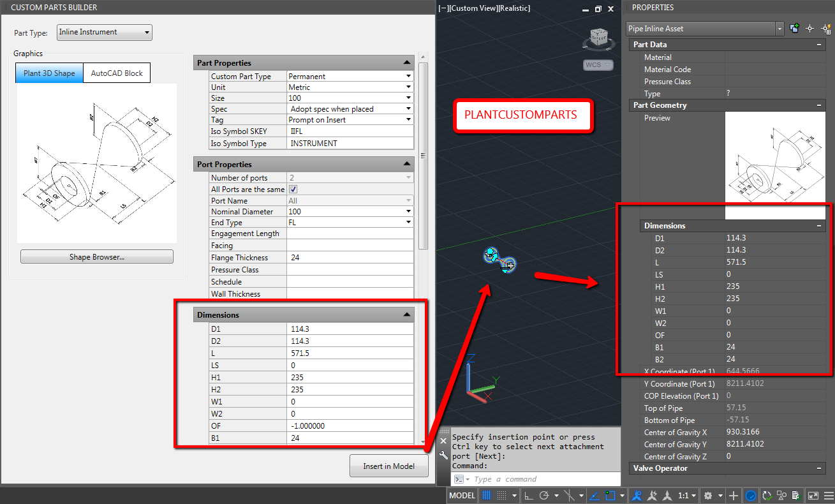Edit the Flange Thickness value field

[x=350, y=257]
